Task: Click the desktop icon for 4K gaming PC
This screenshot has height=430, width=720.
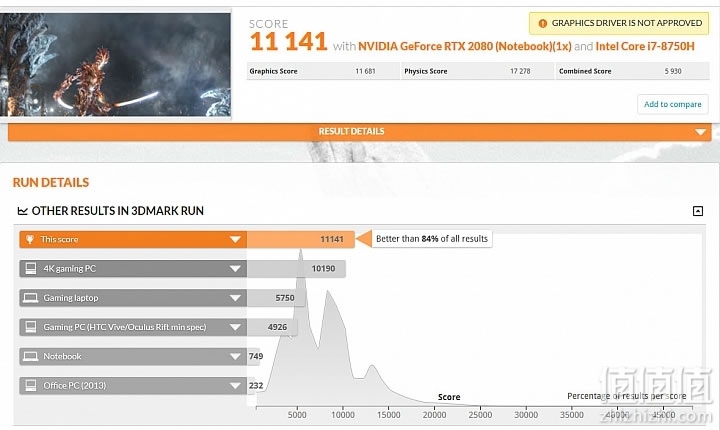Action: click(31, 268)
